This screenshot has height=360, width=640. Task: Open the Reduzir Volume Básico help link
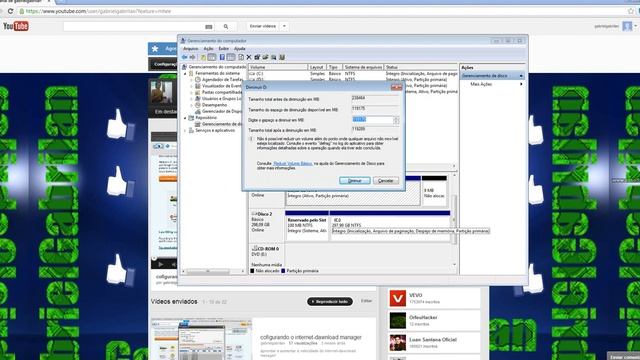click(293, 163)
